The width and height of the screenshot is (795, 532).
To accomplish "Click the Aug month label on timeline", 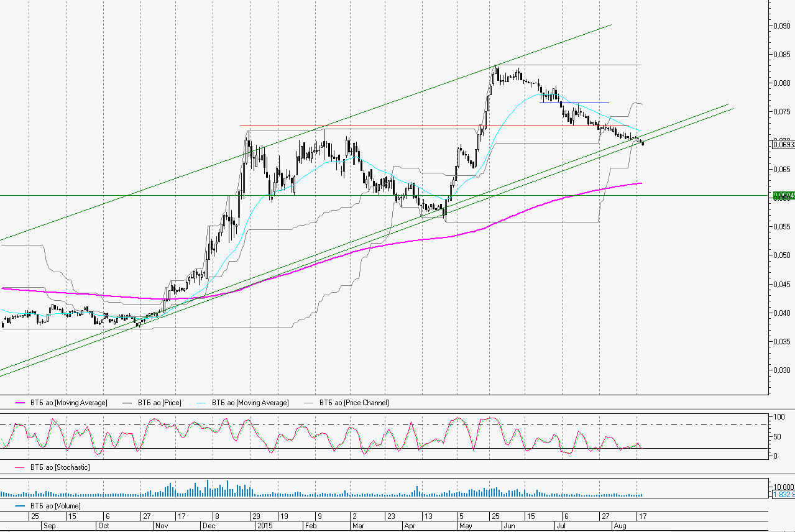I will click(x=620, y=526).
